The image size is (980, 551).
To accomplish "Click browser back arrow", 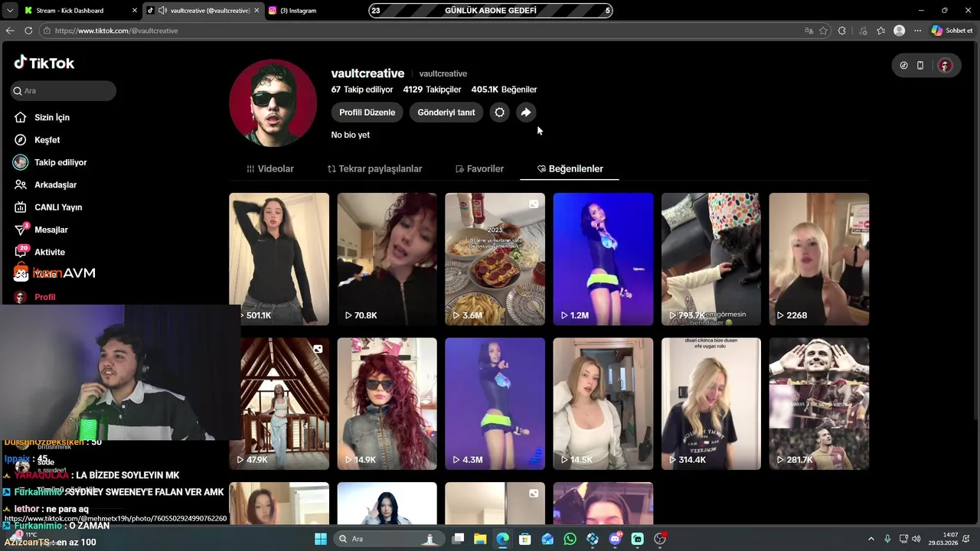I will point(9,31).
